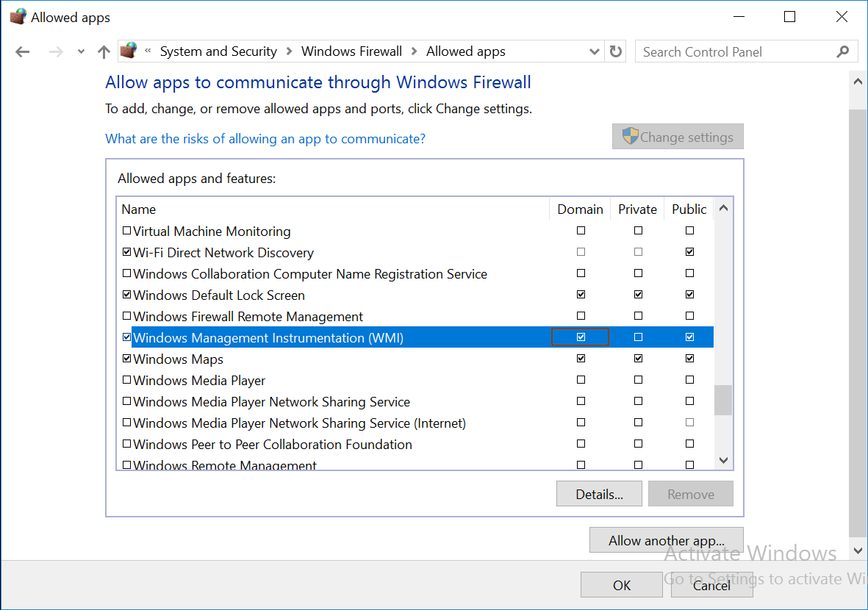Click the Allowed apps title bar icon
Viewport: 868px width, 610px height.
[x=18, y=17]
